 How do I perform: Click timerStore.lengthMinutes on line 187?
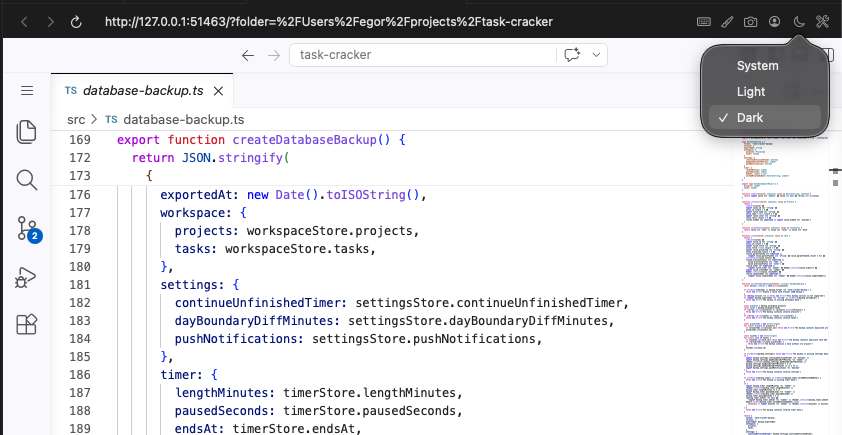369,393
